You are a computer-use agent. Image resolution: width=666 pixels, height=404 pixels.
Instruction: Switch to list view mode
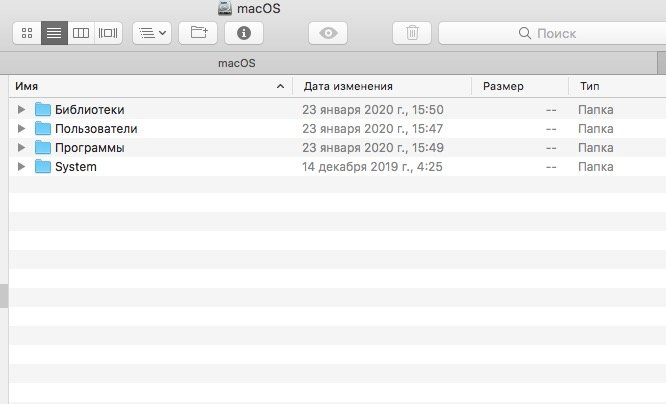54,33
